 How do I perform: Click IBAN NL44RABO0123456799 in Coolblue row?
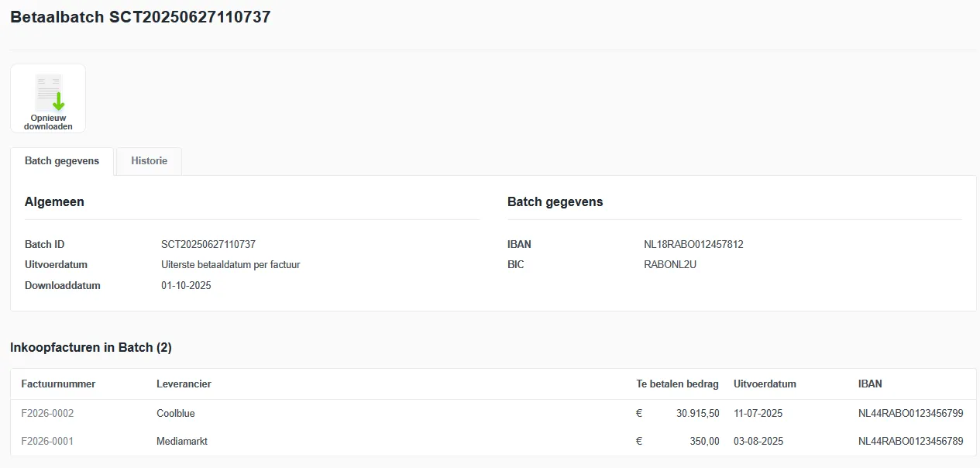pyautogui.click(x=910, y=414)
